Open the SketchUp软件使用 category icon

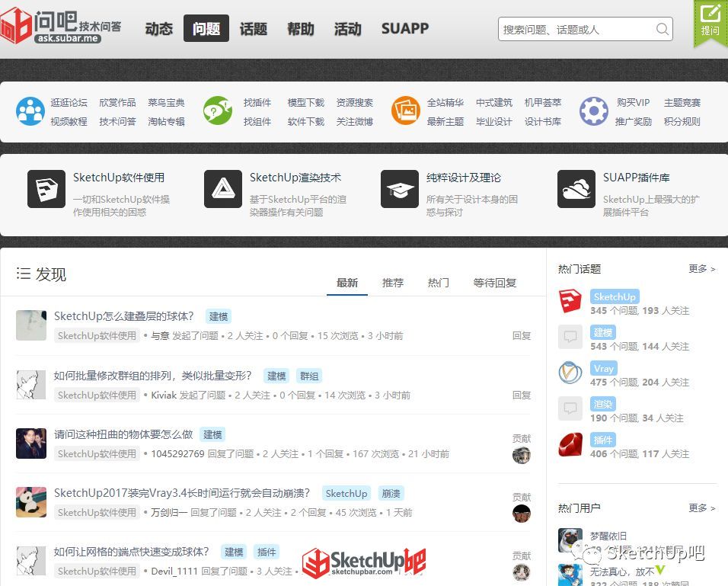pos(46,189)
